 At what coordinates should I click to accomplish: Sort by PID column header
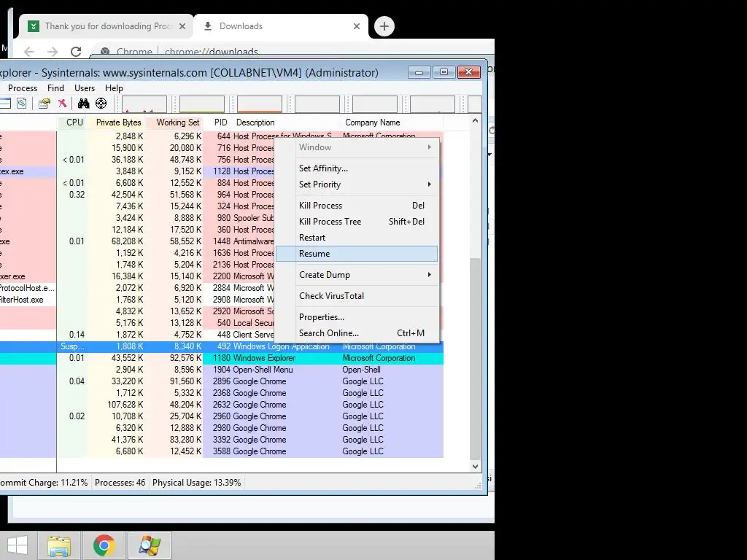(217, 122)
